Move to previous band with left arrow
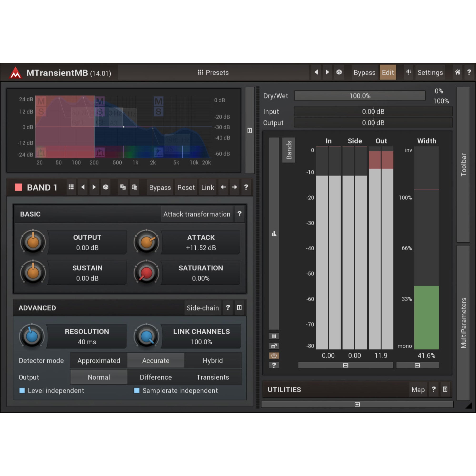This screenshot has width=476, height=476. (223, 187)
